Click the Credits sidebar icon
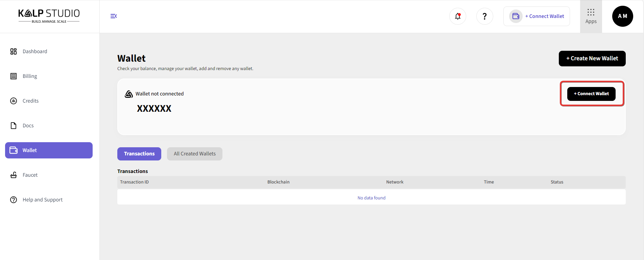This screenshot has height=260, width=644. tap(14, 101)
